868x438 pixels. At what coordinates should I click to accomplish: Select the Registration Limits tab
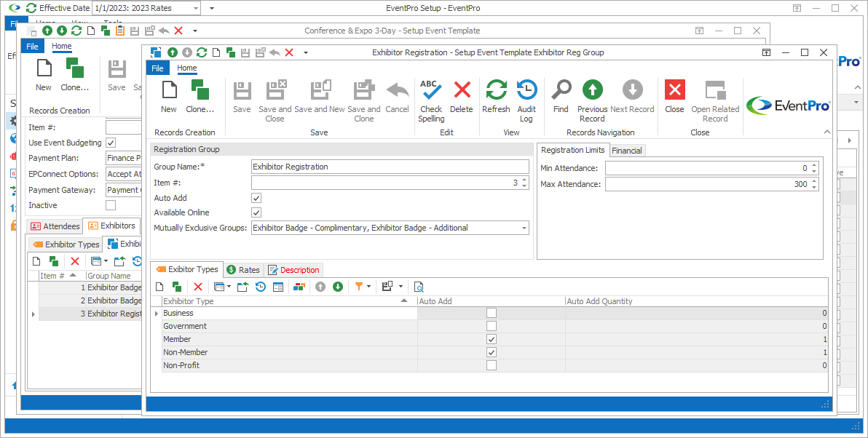click(x=573, y=150)
